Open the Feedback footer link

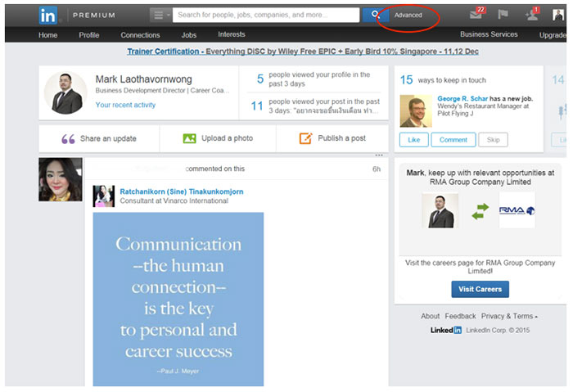pyautogui.click(x=460, y=317)
